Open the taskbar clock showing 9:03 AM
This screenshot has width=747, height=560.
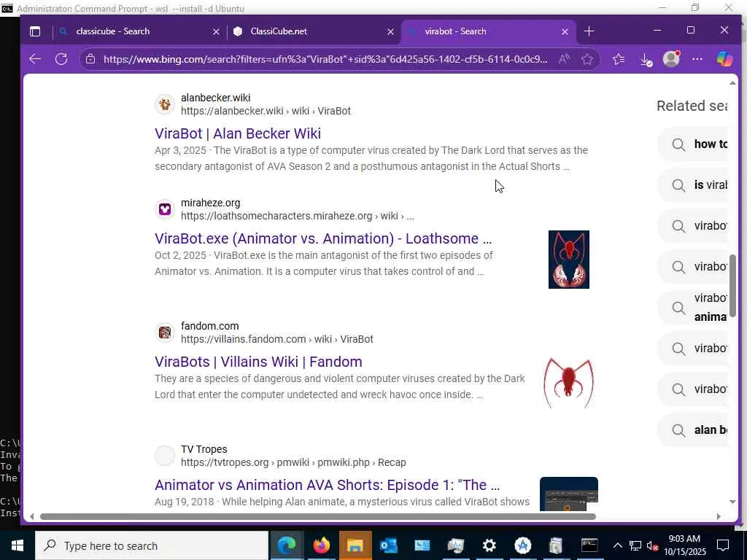pyautogui.click(x=684, y=545)
